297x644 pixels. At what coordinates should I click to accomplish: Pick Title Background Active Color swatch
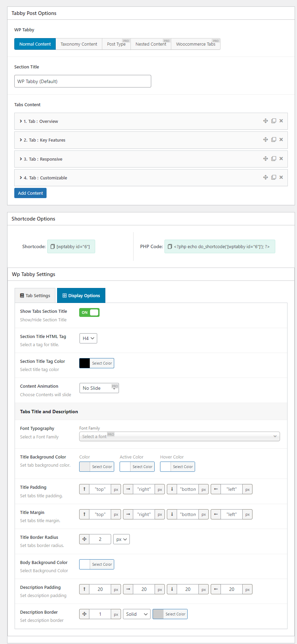pyautogui.click(x=125, y=467)
